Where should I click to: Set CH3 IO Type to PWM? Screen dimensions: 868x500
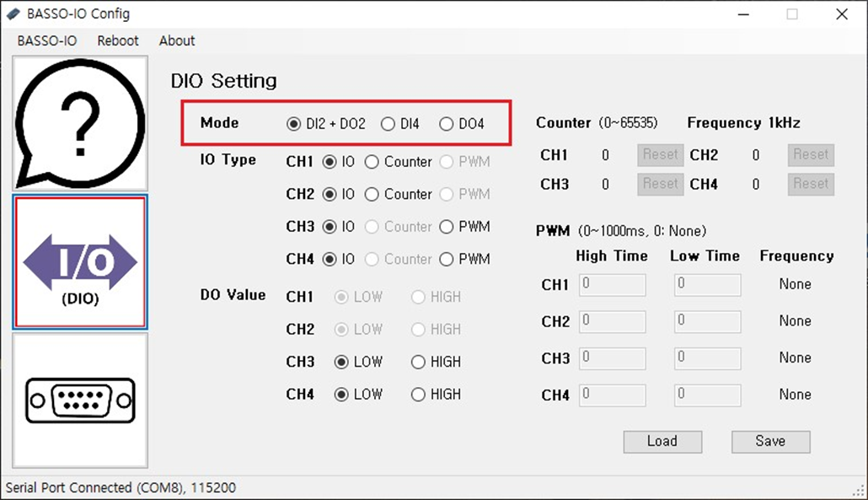point(464,227)
